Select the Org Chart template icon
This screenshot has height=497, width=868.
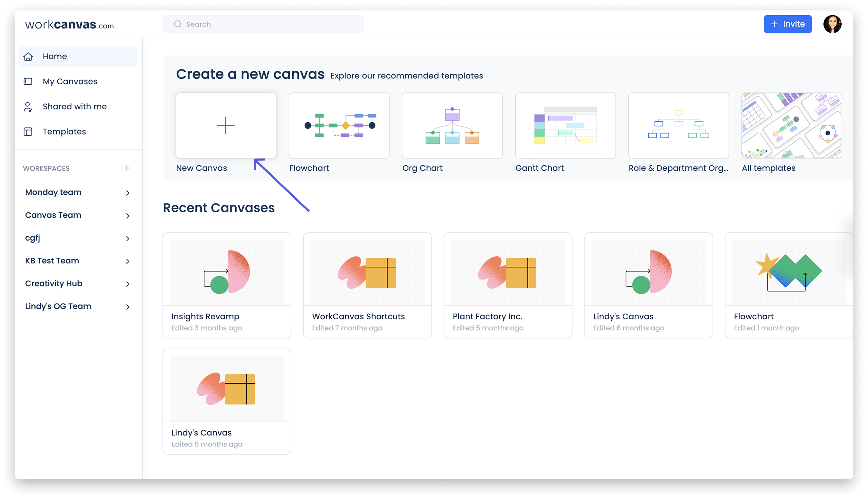tap(452, 125)
